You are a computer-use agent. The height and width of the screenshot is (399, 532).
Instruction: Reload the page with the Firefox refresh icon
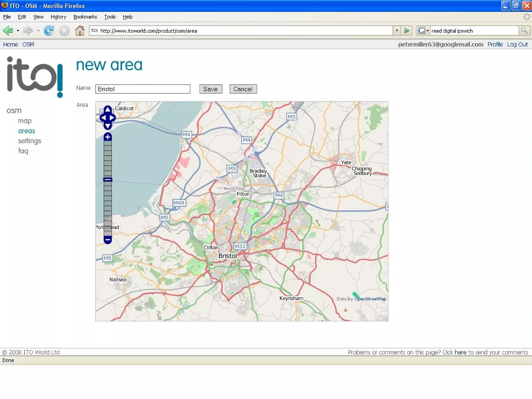click(49, 31)
